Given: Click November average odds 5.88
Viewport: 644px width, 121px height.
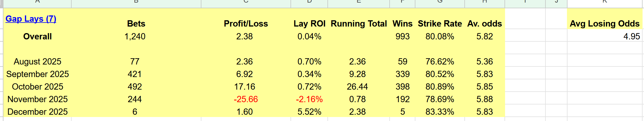Looking at the screenshot, I should (484, 99).
